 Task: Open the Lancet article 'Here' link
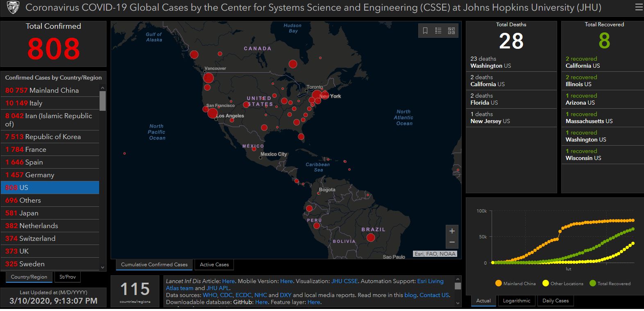228,281
